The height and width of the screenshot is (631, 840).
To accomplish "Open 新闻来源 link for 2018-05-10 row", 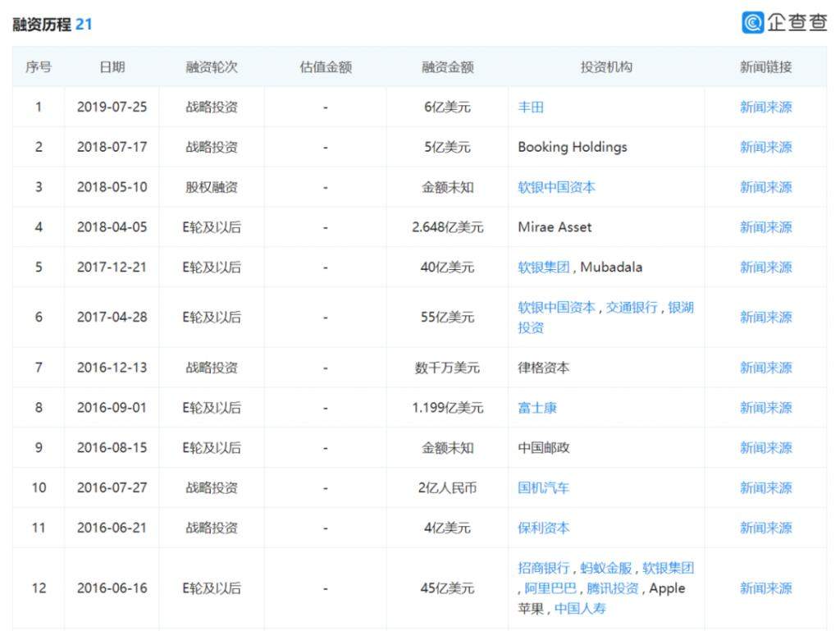I will [765, 187].
